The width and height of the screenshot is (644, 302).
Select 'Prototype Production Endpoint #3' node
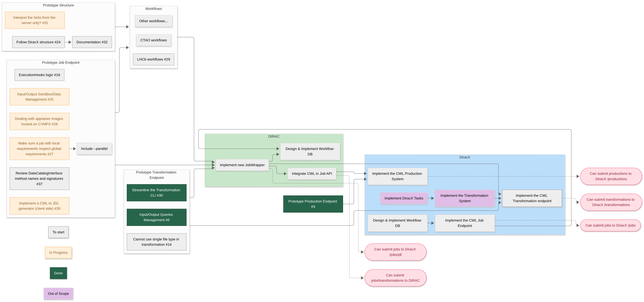point(313,204)
